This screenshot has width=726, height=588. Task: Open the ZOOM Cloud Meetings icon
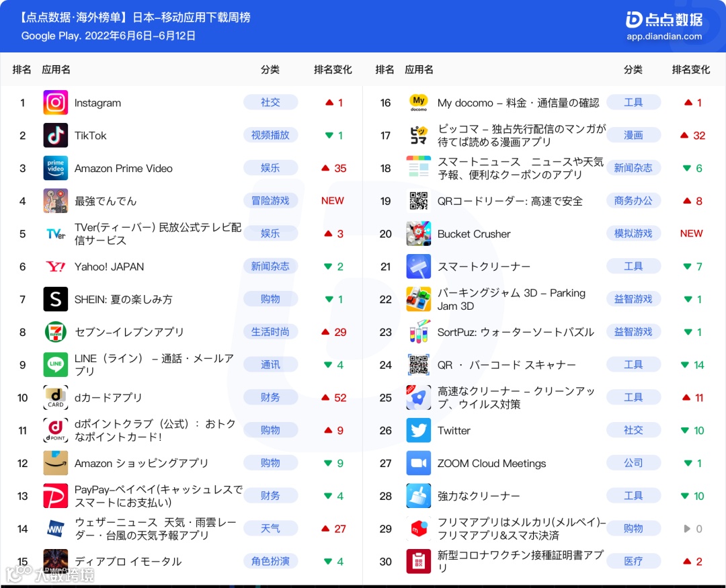419,463
